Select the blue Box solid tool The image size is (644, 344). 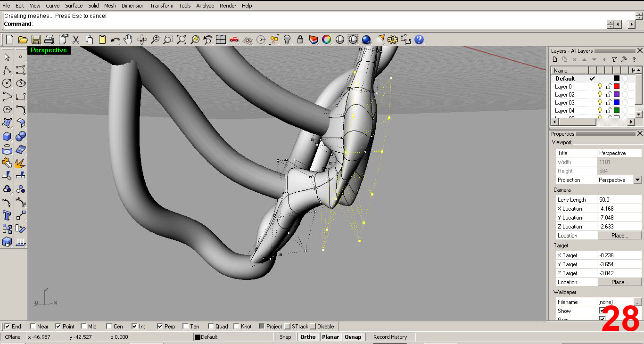tap(7, 136)
